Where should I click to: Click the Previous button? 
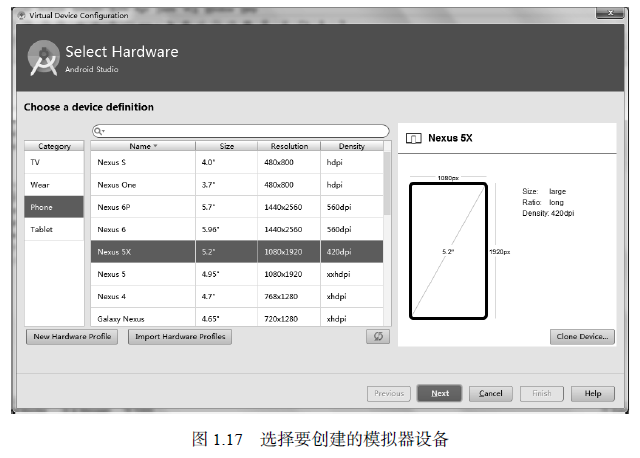389,394
